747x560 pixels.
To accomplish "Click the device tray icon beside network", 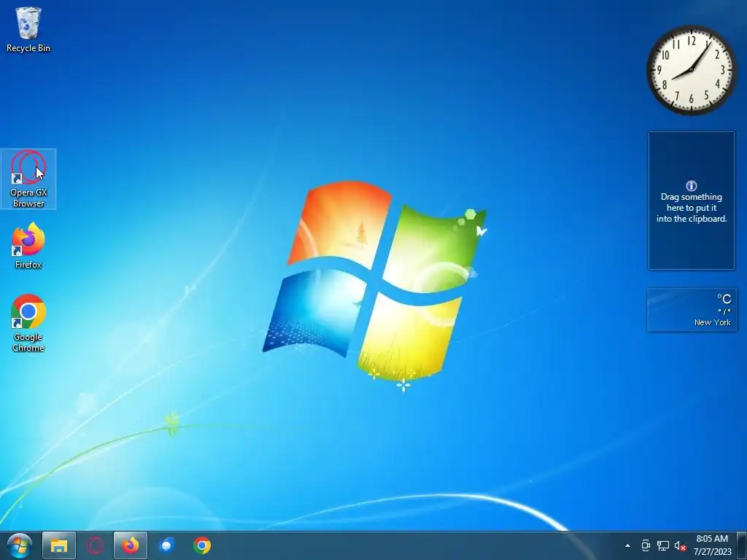I will coord(646,545).
